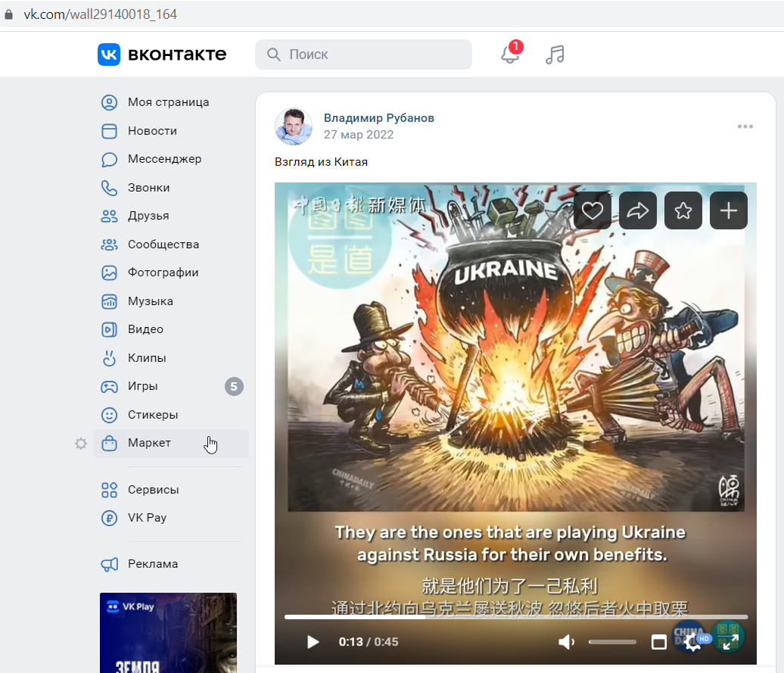Add video with the plus icon
This screenshot has height=673, width=784.
(729, 210)
